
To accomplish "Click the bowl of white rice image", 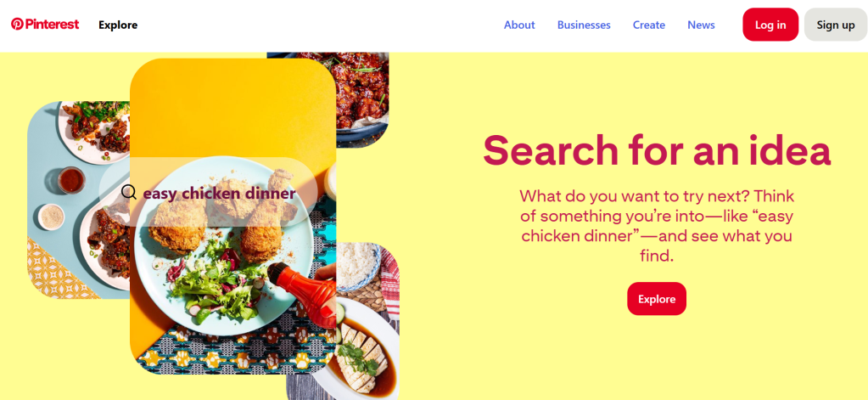I will [x=357, y=265].
